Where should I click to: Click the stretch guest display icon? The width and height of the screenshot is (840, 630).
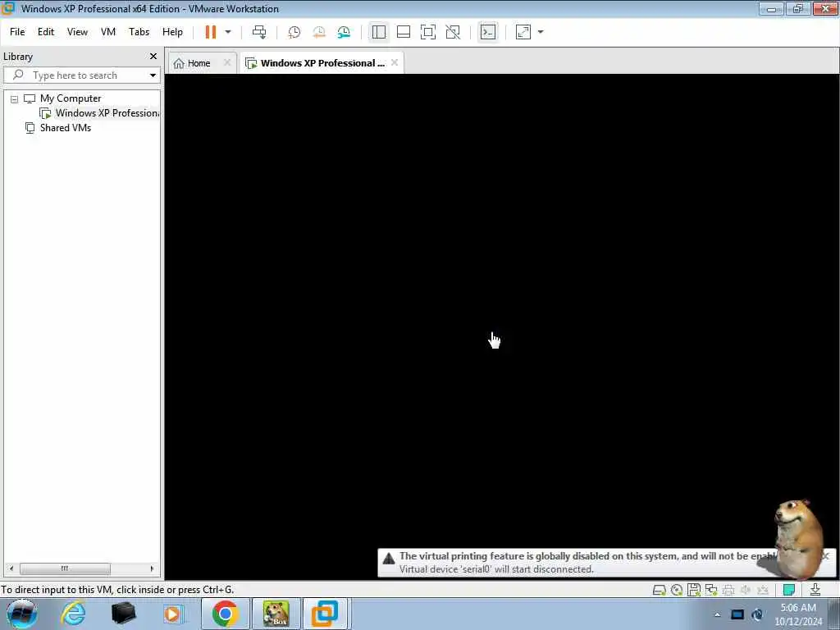coord(523,32)
